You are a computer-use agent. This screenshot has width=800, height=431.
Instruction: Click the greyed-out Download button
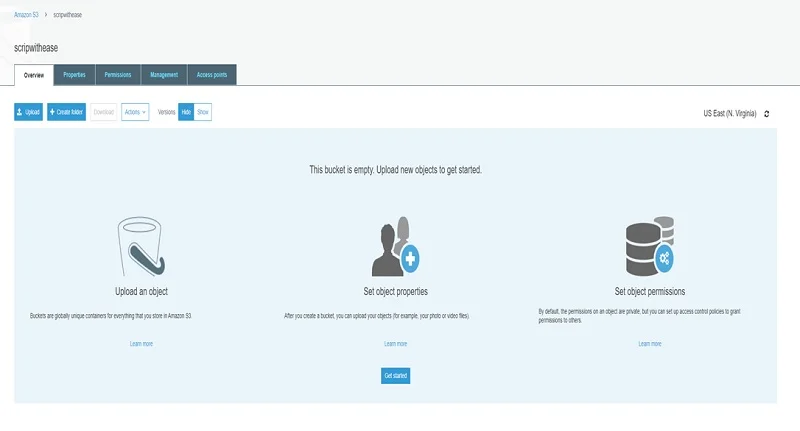[x=104, y=112]
